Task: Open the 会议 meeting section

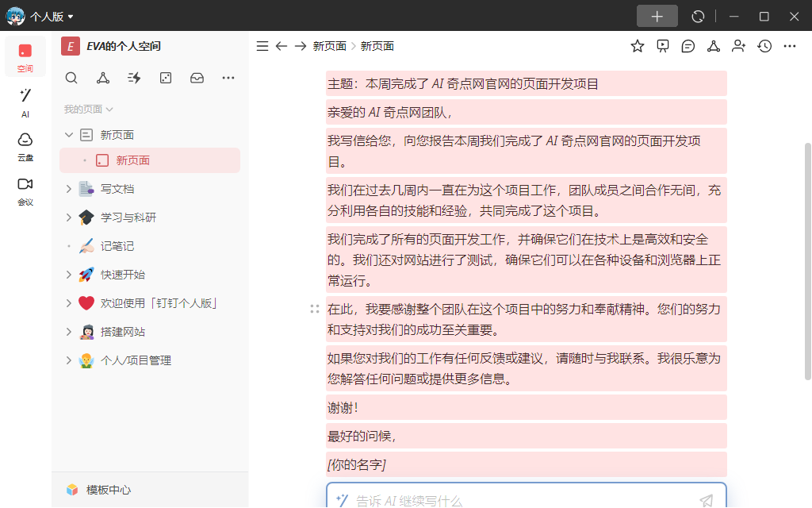Action: (x=25, y=192)
